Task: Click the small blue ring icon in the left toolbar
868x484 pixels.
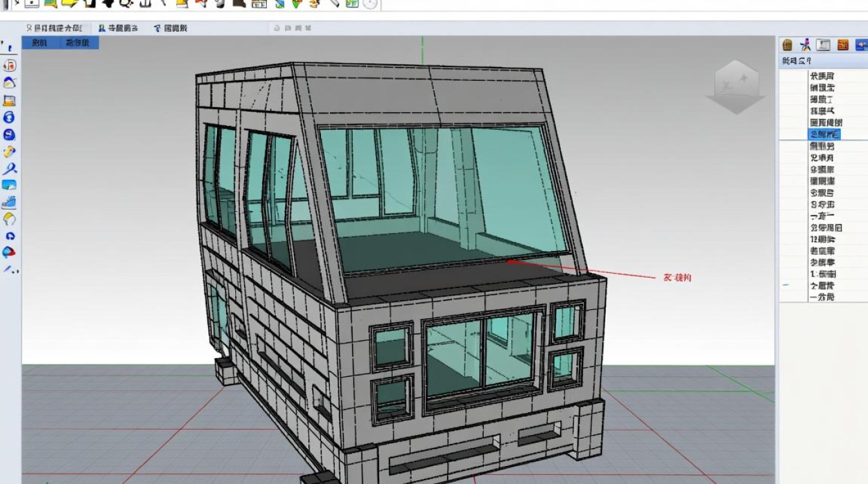Action: pos(10,236)
